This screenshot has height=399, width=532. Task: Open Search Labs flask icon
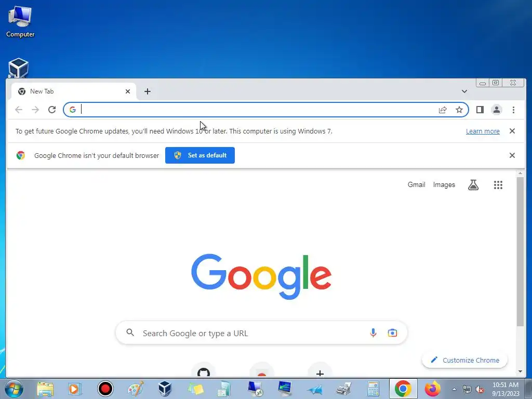pos(473,185)
